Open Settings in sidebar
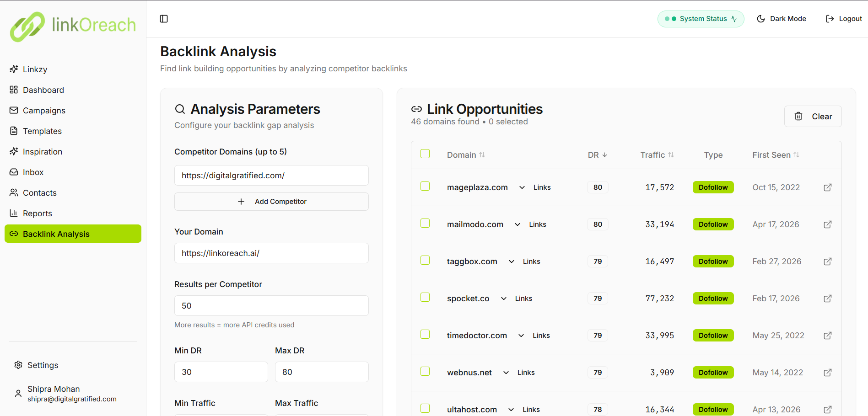868x416 pixels. coord(73,365)
